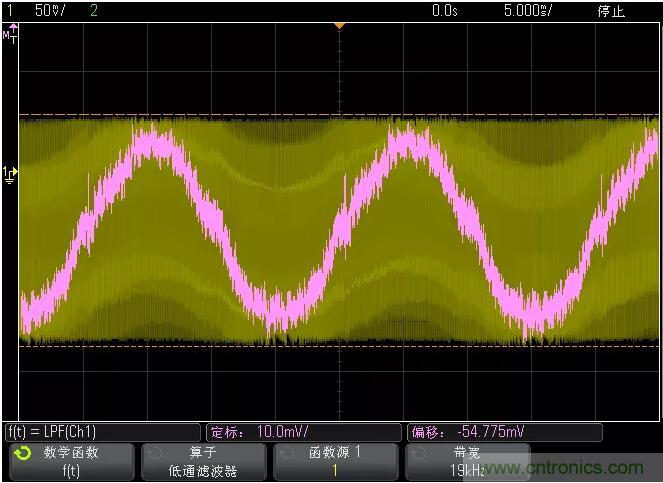
Task: Click the www.cntronics.com watermark link
Action: click(583, 468)
